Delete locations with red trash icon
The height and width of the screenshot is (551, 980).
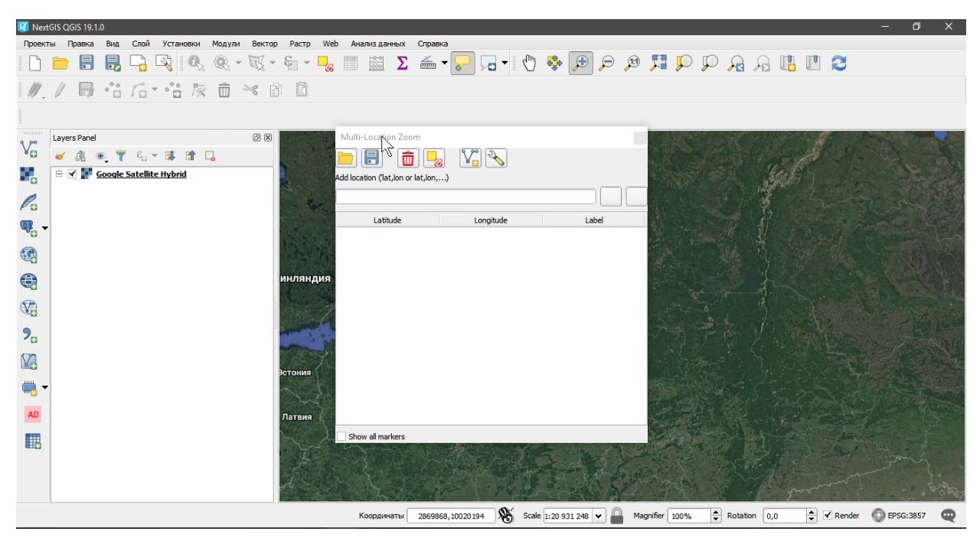(408, 158)
